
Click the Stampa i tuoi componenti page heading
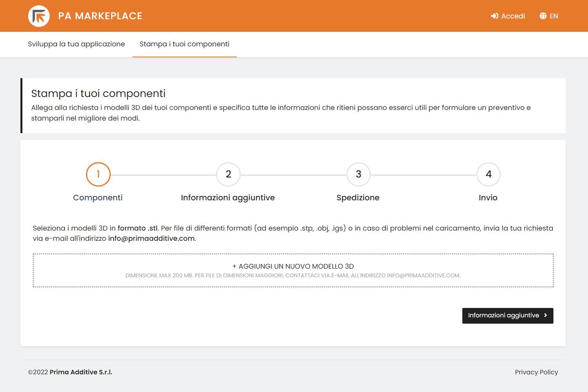click(98, 93)
